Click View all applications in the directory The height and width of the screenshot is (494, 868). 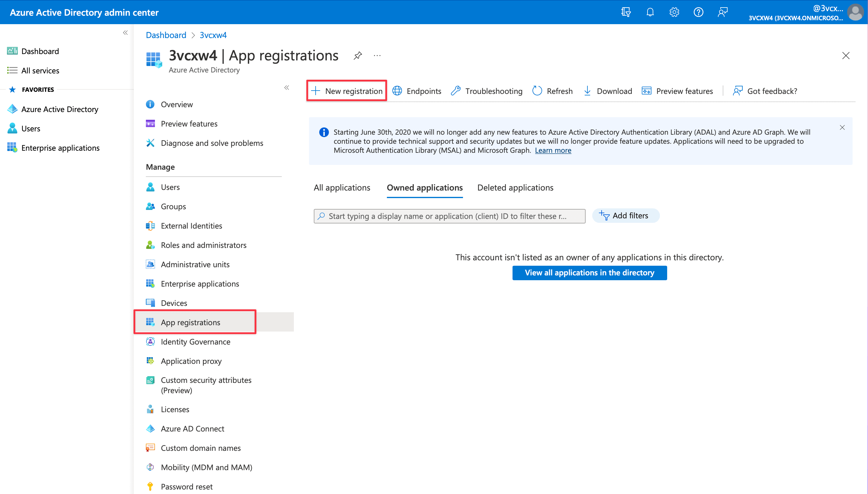(590, 273)
